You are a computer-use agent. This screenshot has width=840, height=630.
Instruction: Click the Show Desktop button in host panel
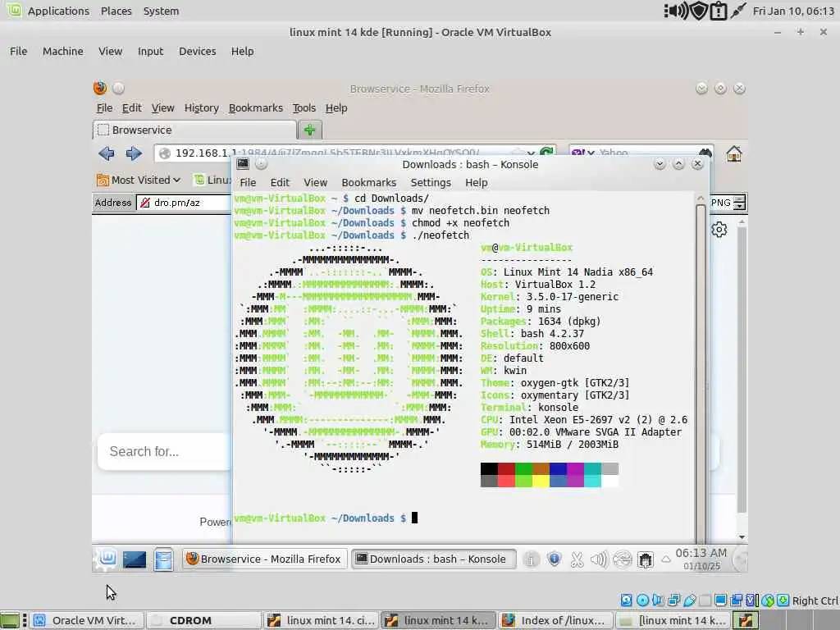click(9, 621)
